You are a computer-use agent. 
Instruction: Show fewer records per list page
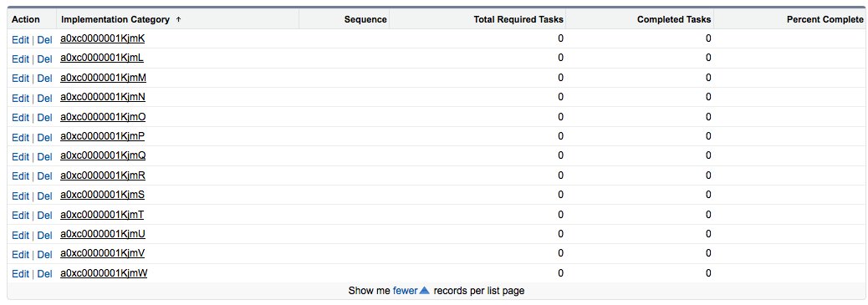pos(405,290)
